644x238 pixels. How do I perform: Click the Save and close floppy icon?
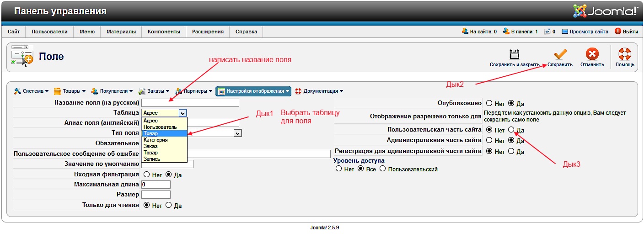point(515,54)
